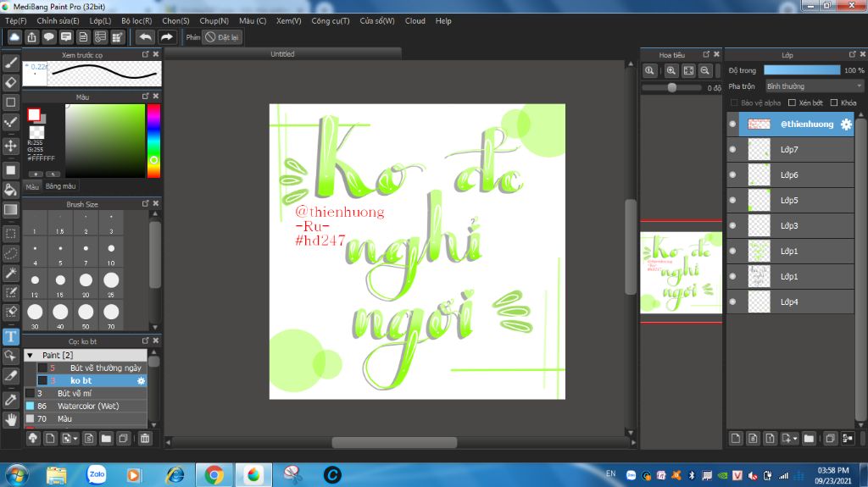Open settings gear of ko bt brush
This screenshot has width=868, height=487.
click(141, 381)
